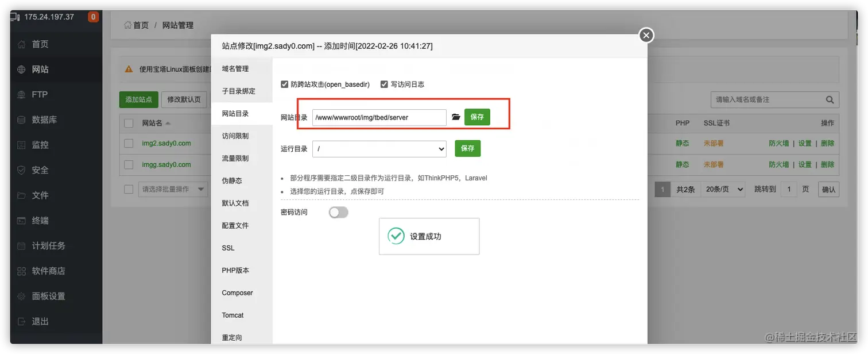Image resolution: width=868 pixels, height=354 pixels.
Task: Click the grid icon next to 软件商店
Action: click(22, 271)
